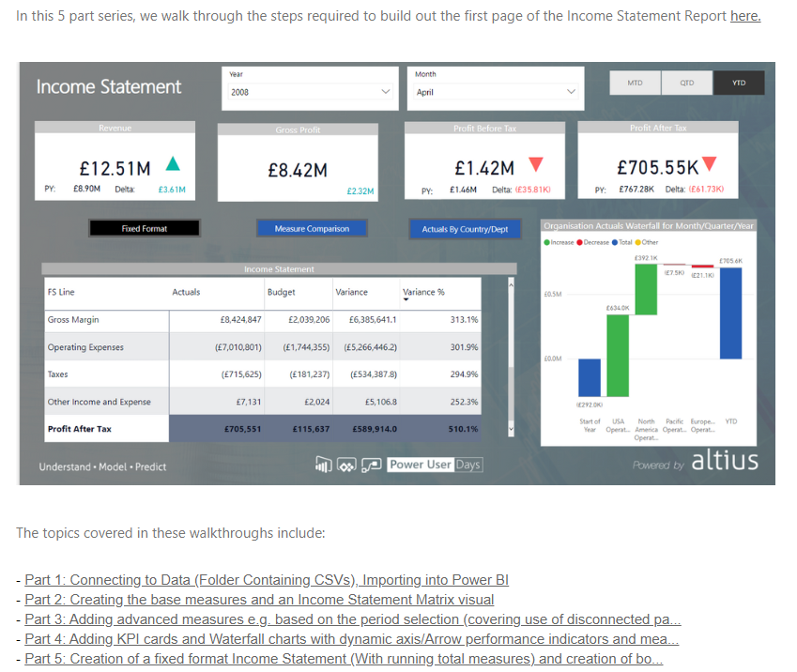Open the Part 4 walkthrough link
The height and width of the screenshot is (672, 797).
pyautogui.click(x=351, y=638)
